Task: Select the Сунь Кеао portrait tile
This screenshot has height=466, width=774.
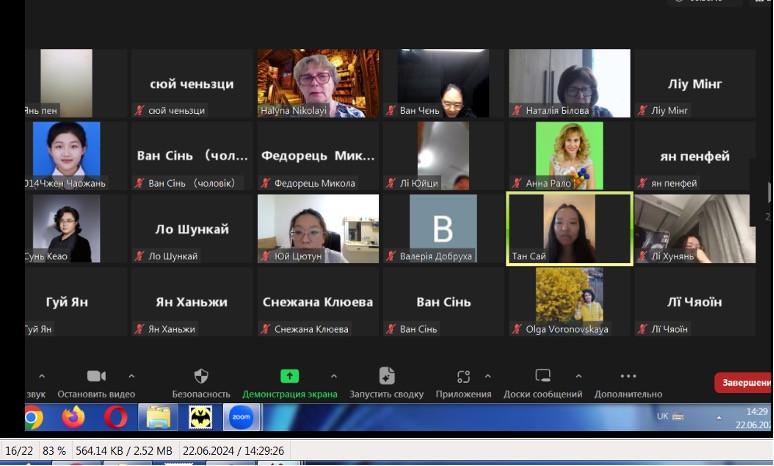Action: click(66, 229)
